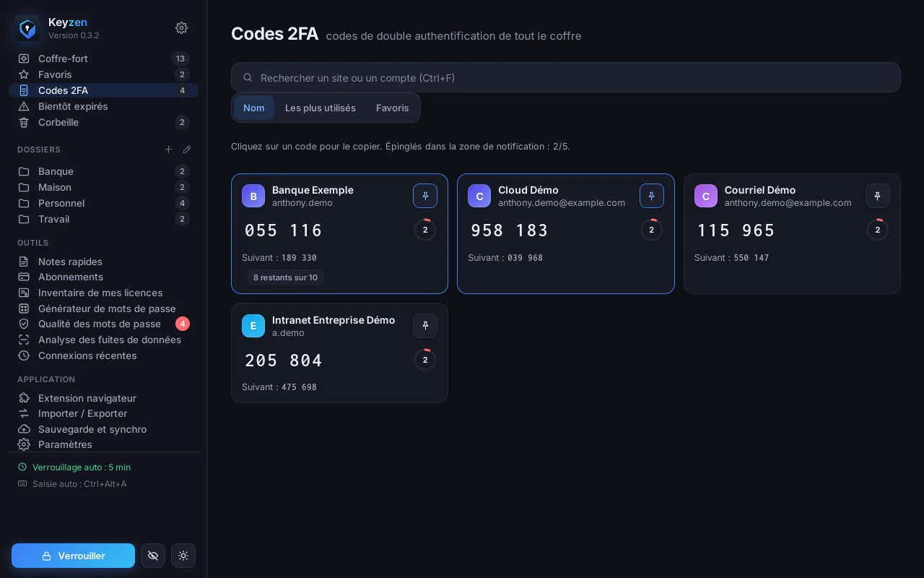The height and width of the screenshot is (578, 924).
Task: Open Corbeille trash section
Action: click(103, 122)
